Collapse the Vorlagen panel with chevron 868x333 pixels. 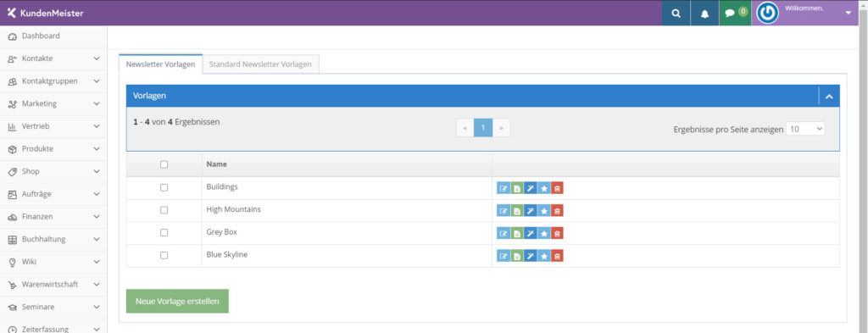pyautogui.click(x=829, y=97)
